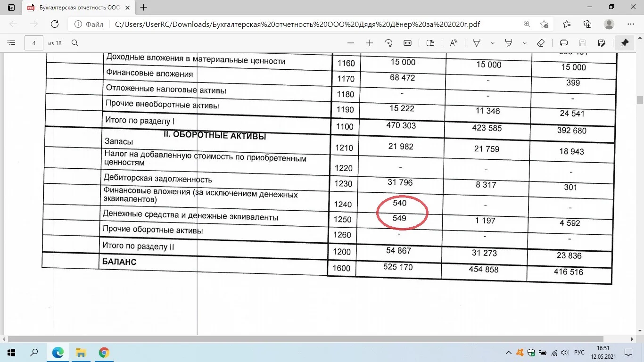Print the PDF document
Image resolution: width=644 pixels, height=362 pixels.
564,43
